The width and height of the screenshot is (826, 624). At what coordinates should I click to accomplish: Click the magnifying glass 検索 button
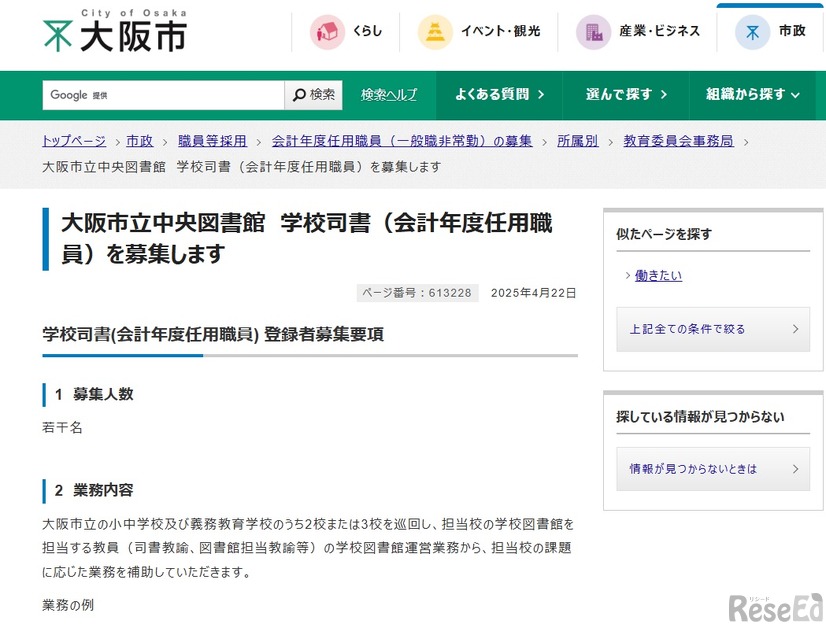[x=314, y=95]
